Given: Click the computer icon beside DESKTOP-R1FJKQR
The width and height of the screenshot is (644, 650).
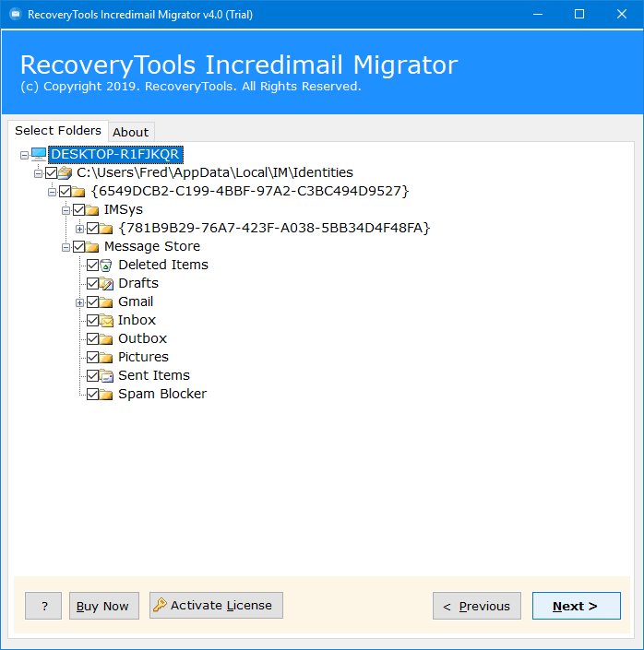Looking at the screenshot, I should 39,154.
